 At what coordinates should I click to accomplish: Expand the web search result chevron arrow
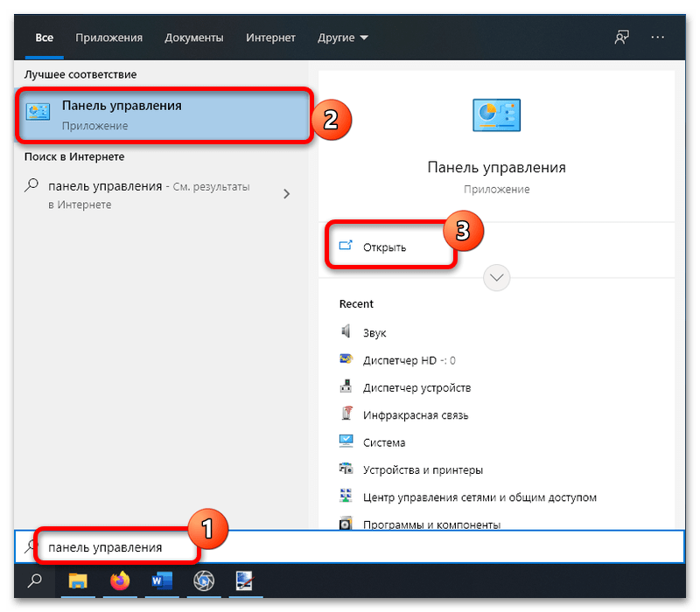(x=287, y=194)
